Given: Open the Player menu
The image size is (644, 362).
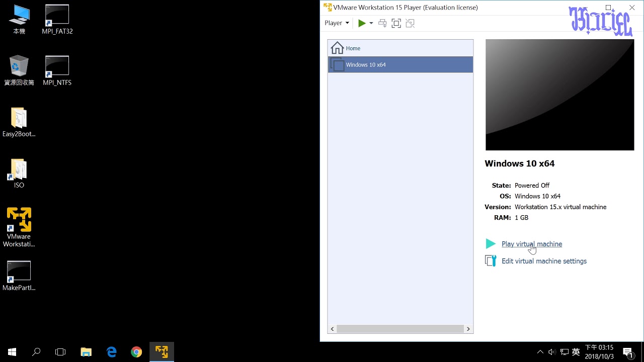Looking at the screenshot, I should pyautogui.click(x=337, y=23).
